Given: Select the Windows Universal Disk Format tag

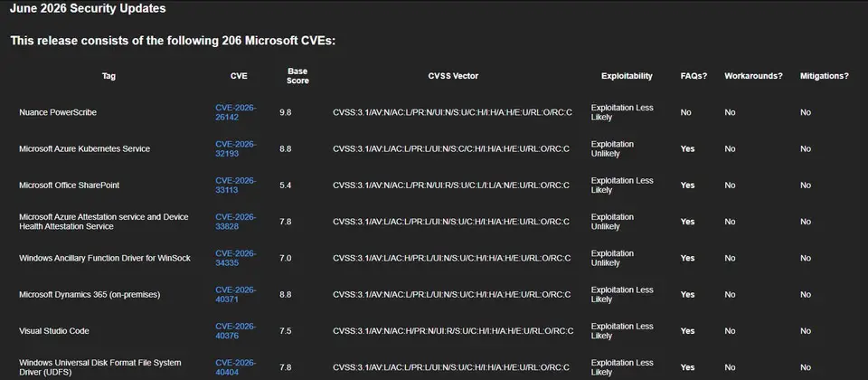Looking at the screenshot, I should point(100,367).
